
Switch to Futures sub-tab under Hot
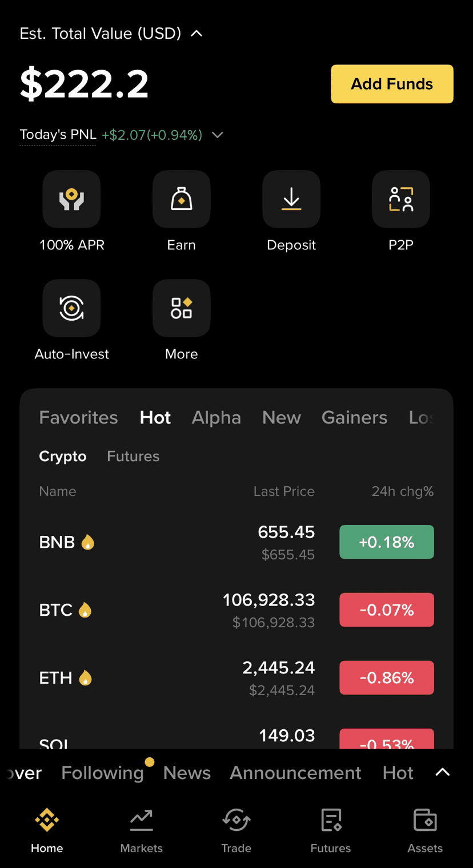(133, 456)
